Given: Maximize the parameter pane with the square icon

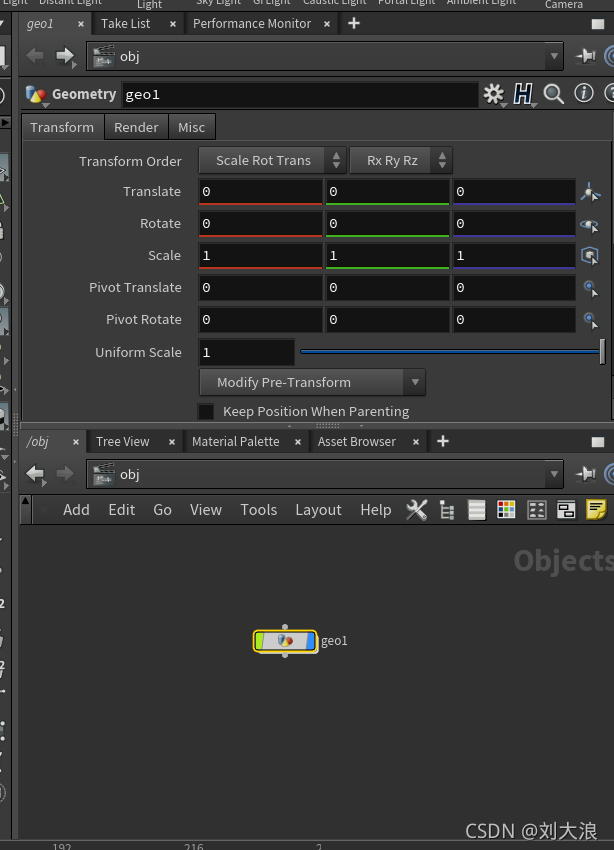Looking at the screenshot, I should [x=598, y=24].
